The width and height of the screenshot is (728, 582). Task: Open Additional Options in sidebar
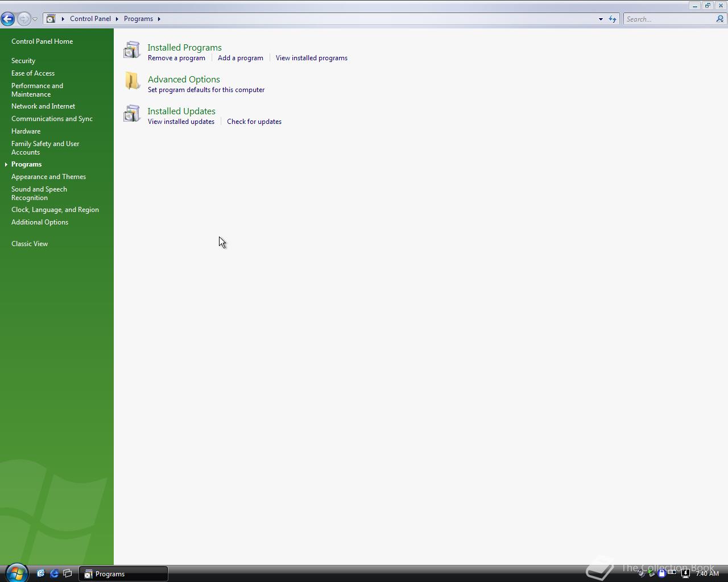pyautogui.click(x=40, y=222)
